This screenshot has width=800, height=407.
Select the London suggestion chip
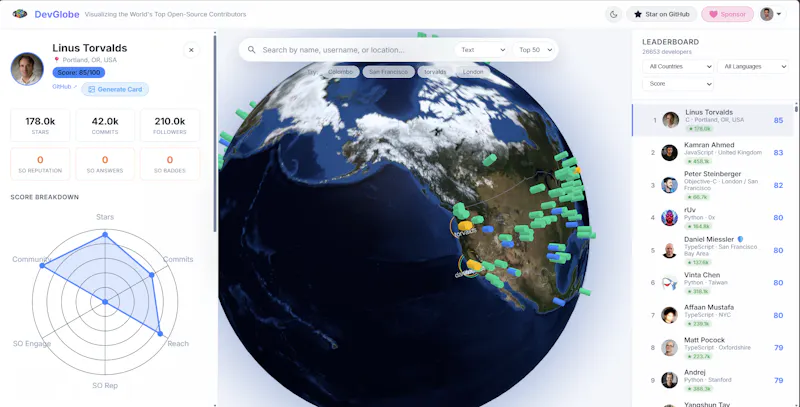pyautogui.click(x=472, y=72)
